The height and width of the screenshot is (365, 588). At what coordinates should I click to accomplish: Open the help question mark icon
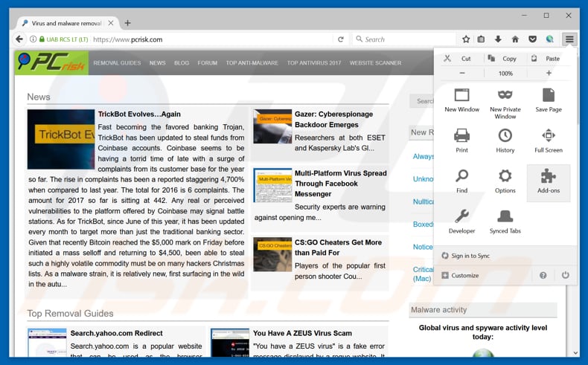(543, 275)
